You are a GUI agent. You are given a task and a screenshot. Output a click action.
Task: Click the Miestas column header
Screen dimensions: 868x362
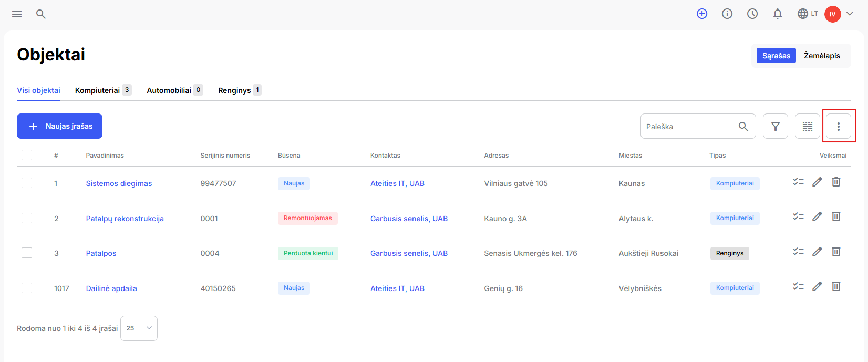tap(631, 156)
